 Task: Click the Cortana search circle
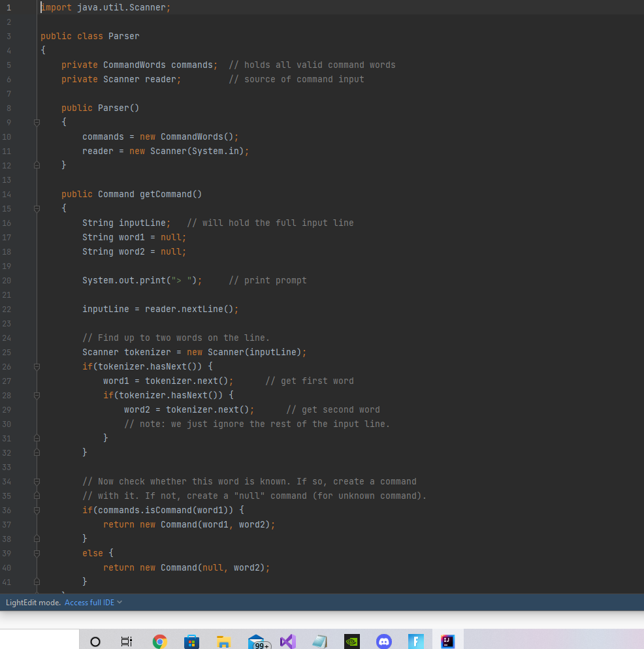coord(95,641)
